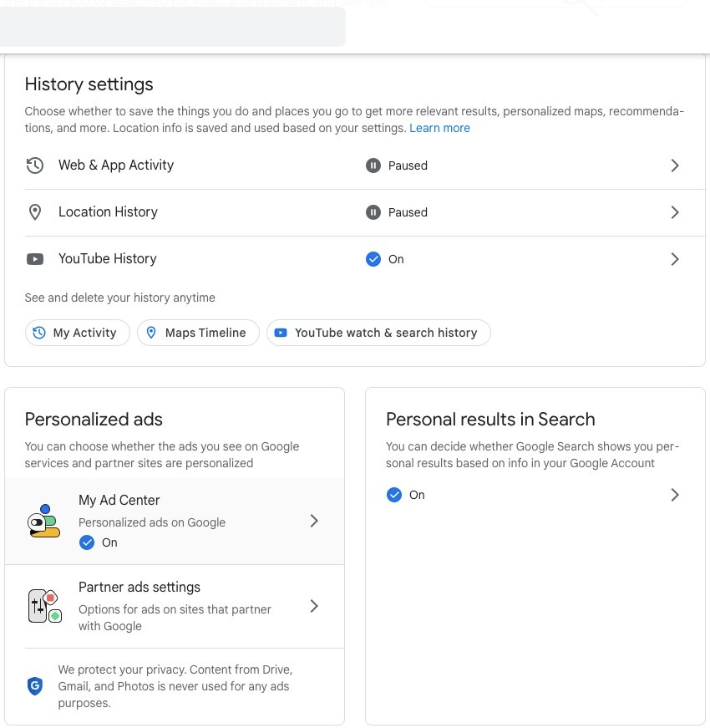Image resolution: width=710 pixels, height=728 pixels.
Task: Expand the Location History chevron arrow
Action: tap(675, 212)
